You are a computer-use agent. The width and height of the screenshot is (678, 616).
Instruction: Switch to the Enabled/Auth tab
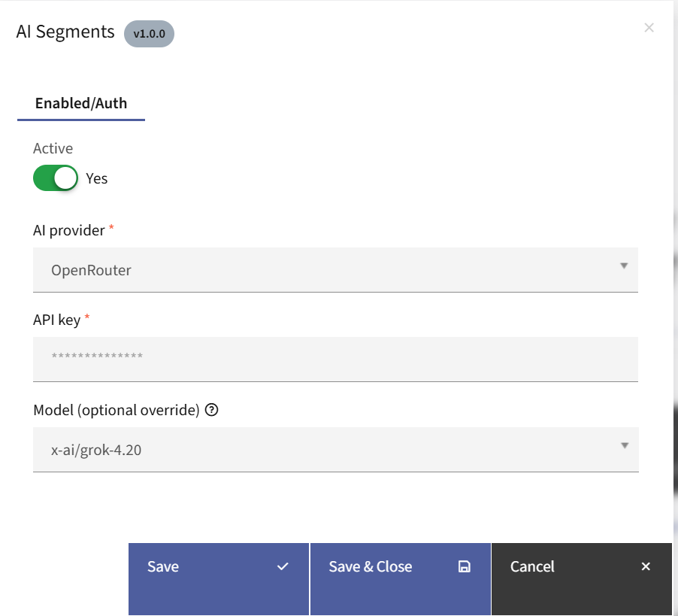pos(81,104)
